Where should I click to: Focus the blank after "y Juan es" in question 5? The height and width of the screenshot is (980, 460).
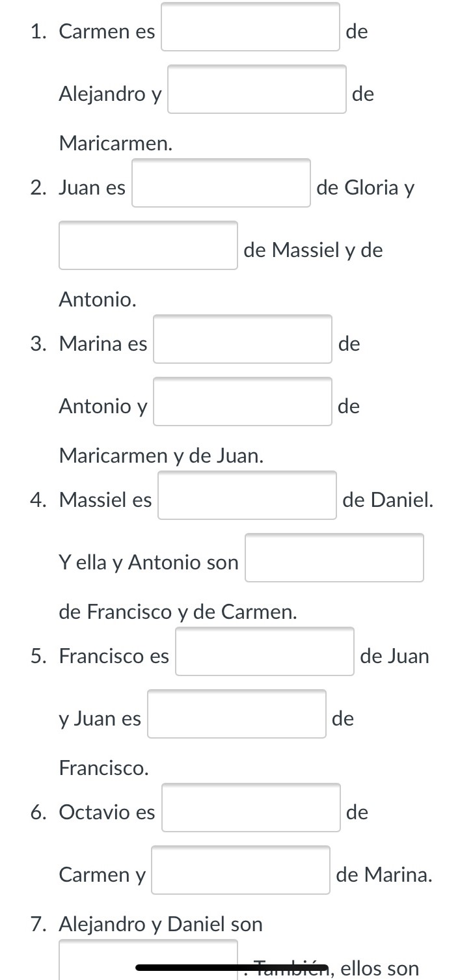(237, 715)
